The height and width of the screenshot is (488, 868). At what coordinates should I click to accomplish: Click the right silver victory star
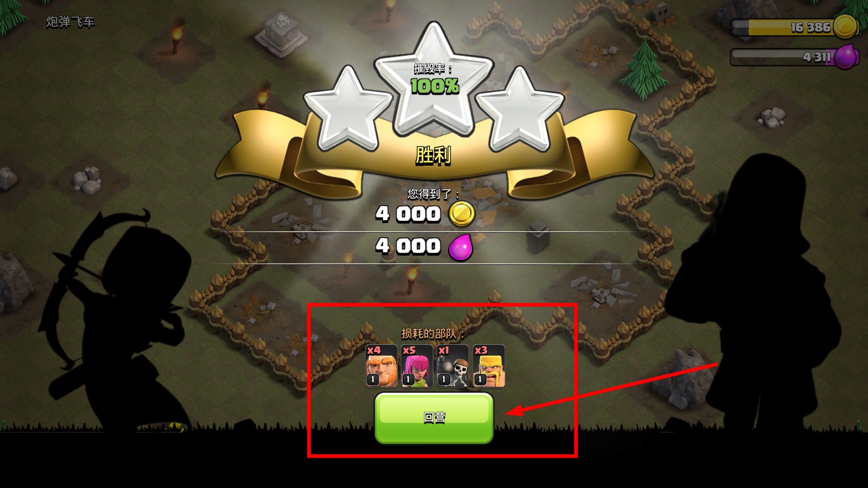[520, 111]
